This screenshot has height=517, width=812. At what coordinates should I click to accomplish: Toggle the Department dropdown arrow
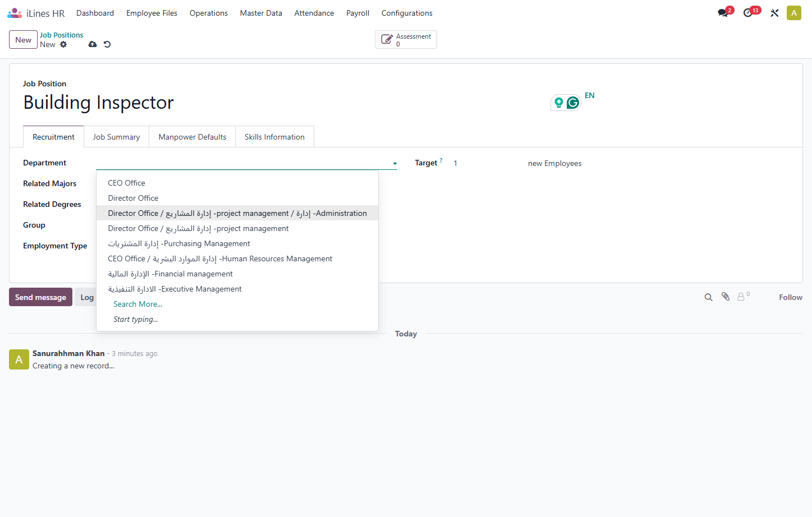pos(395,164)
